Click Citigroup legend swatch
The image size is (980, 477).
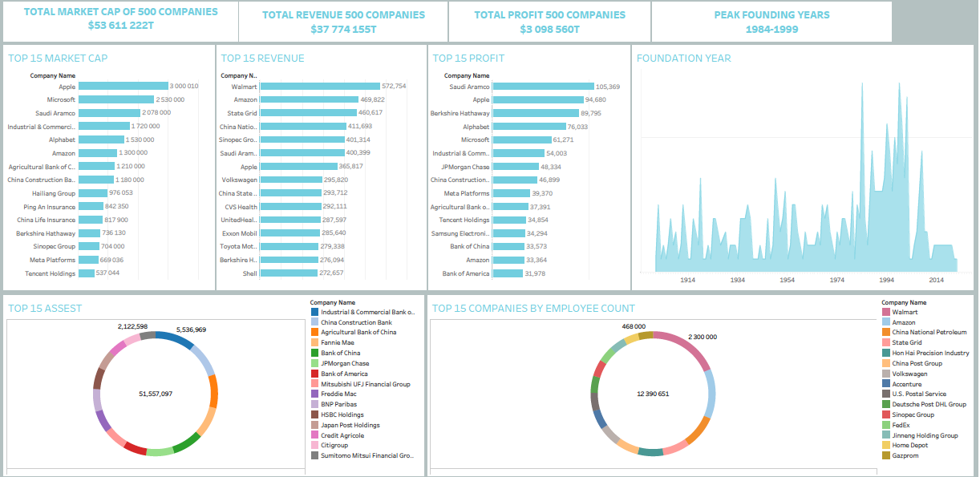314,446
